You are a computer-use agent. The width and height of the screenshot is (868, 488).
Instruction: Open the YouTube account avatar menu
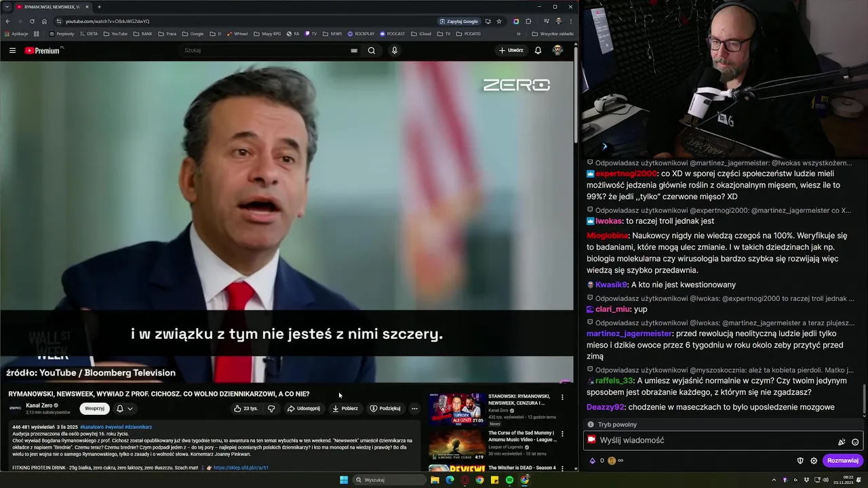pos(557,50)
